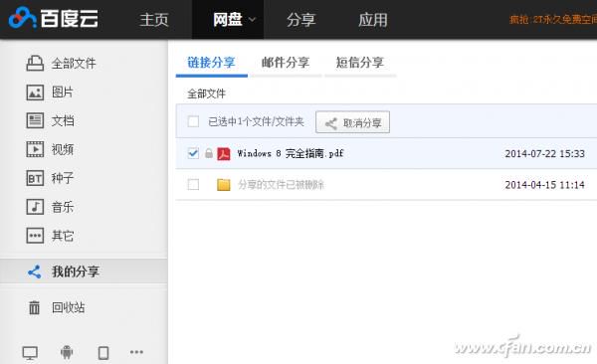Open the Windows 8 完全指南.pdf file name
Image resolution: width=597 pixels, height=364 pixels.
click(x=291, y=153)
